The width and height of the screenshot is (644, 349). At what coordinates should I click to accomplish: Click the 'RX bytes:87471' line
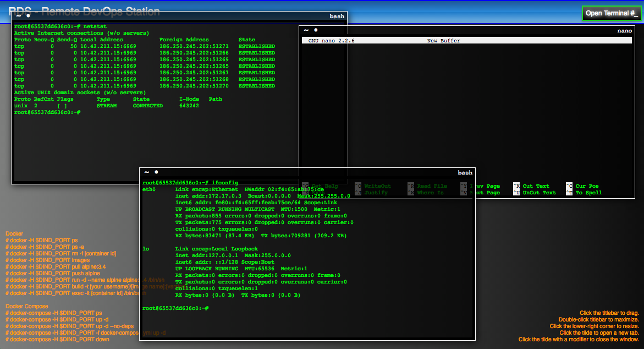click(261, 236)
